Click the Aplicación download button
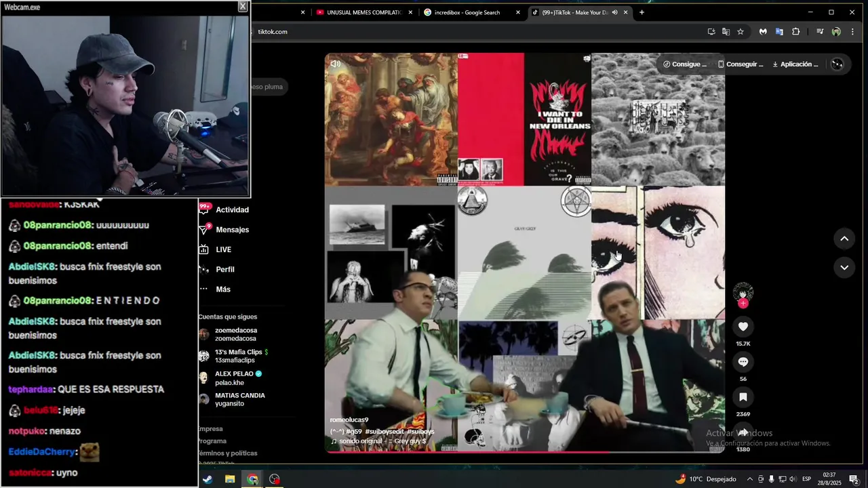This screenshot has width=868, height=488. 795,64
